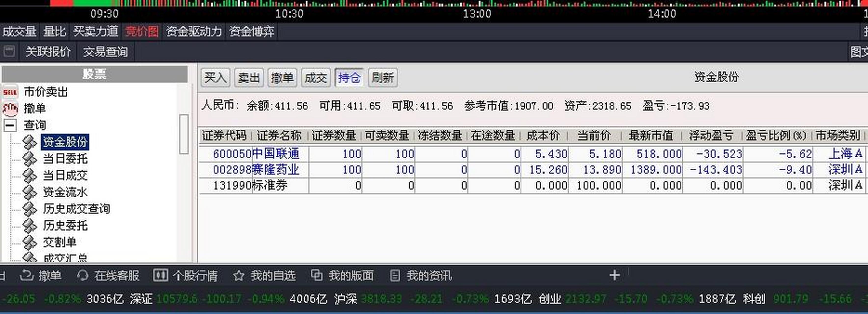This screenshot has height=314, width=868.
Task: Sort by the 浮动盈亏 column header
Action: coord(711,135)
